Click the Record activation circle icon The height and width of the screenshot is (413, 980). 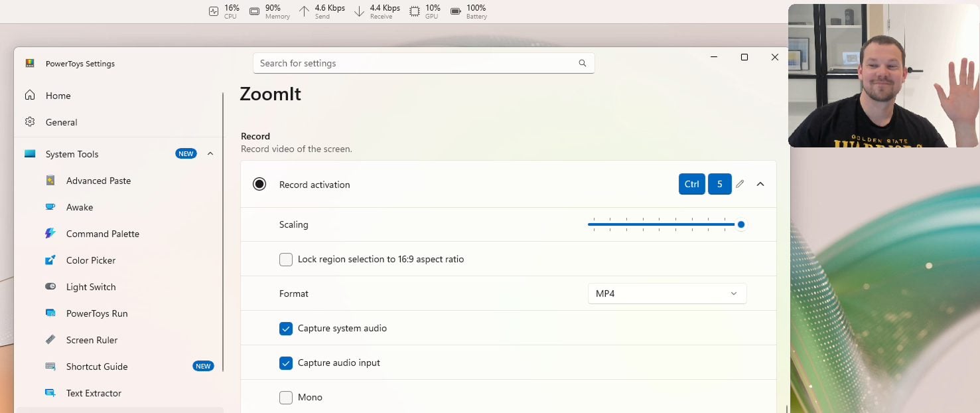259,184
